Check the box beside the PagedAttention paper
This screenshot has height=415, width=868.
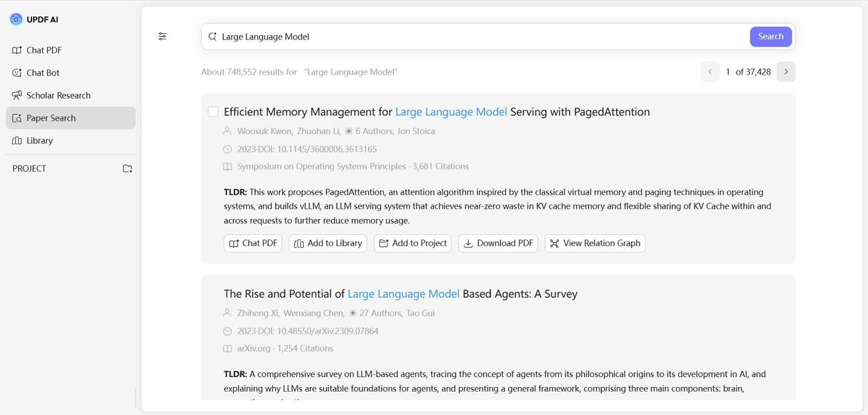(x=213, y=111)
